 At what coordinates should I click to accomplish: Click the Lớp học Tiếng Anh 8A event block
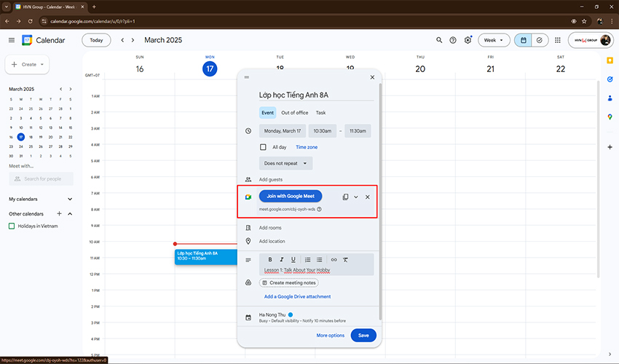[206, 257]
